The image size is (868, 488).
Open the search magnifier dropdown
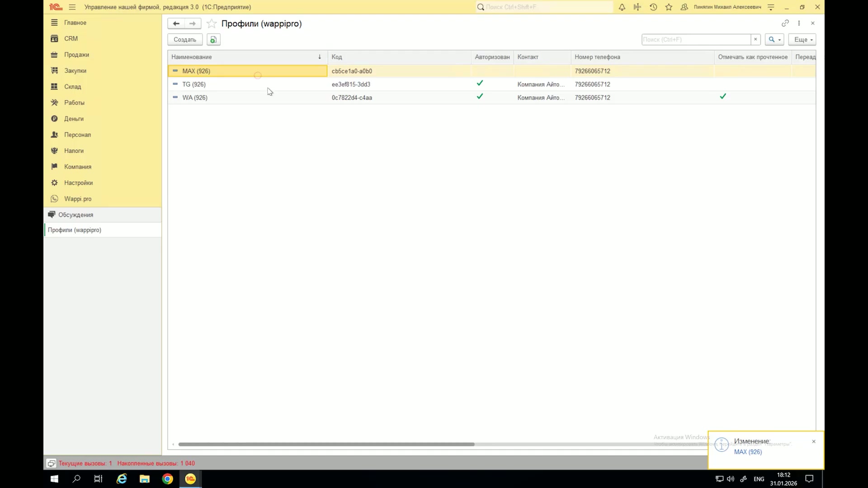coord(774,40)
